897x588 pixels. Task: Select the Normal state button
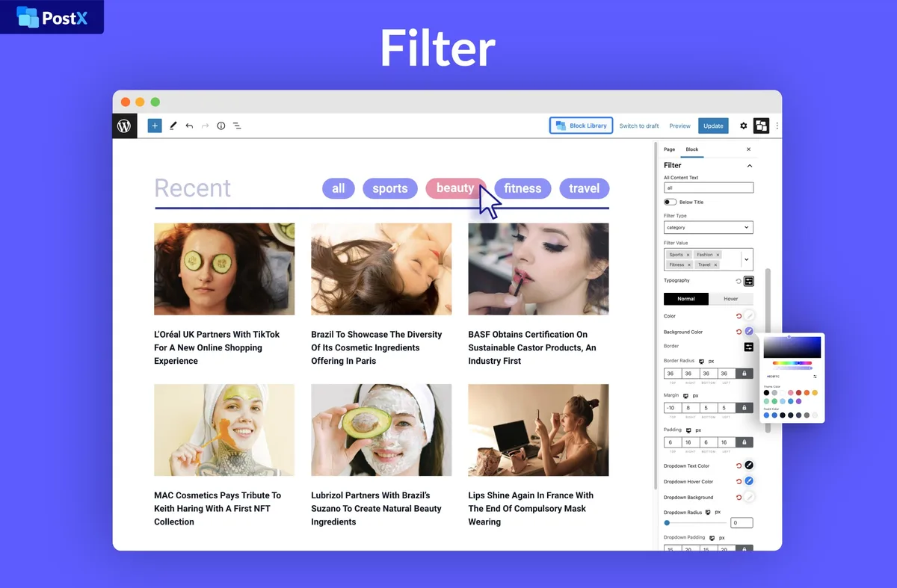coord(686,299)
